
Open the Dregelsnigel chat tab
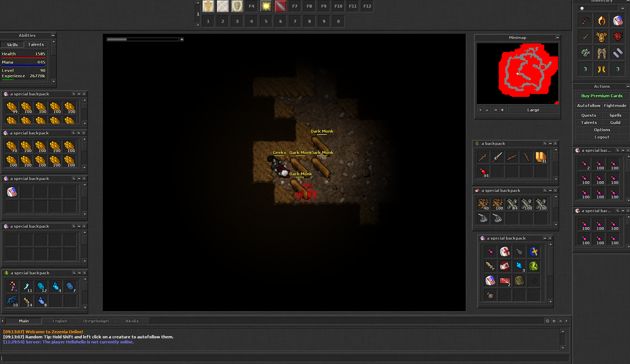tap(96, 321)
